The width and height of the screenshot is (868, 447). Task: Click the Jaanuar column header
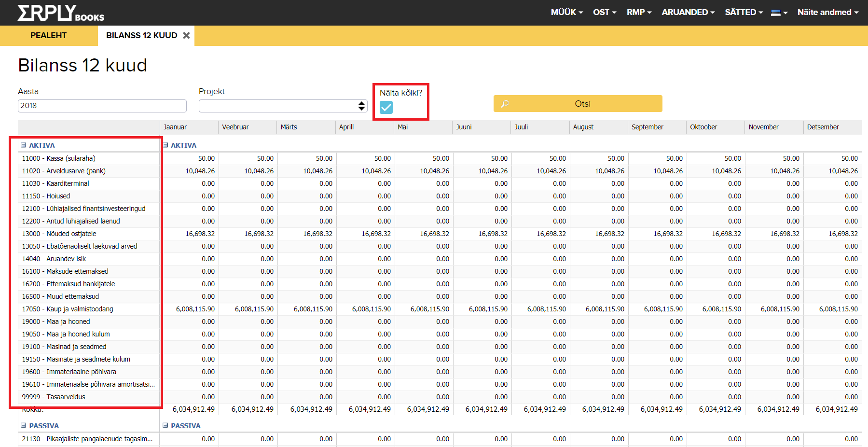click(x=175, y=127)
